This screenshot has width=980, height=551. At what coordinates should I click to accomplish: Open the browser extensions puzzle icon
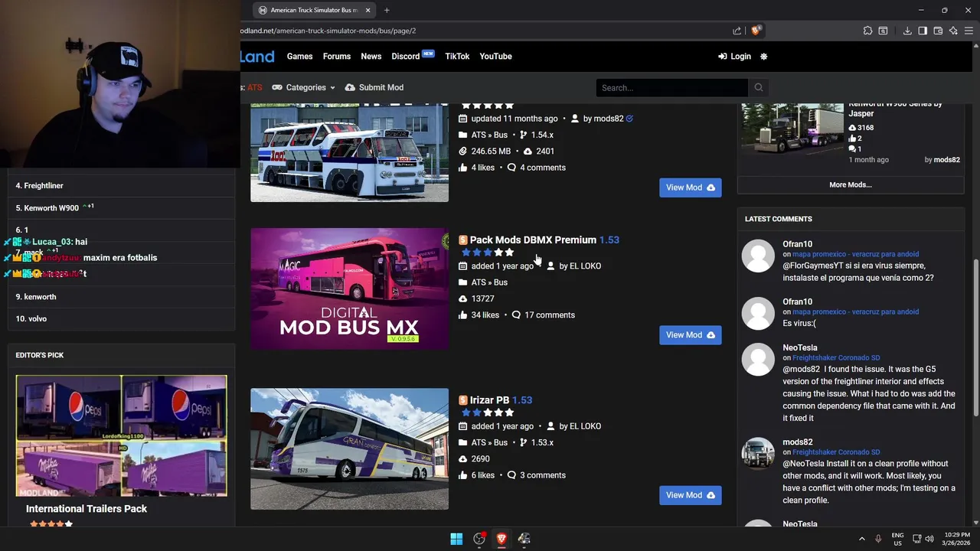867,31
